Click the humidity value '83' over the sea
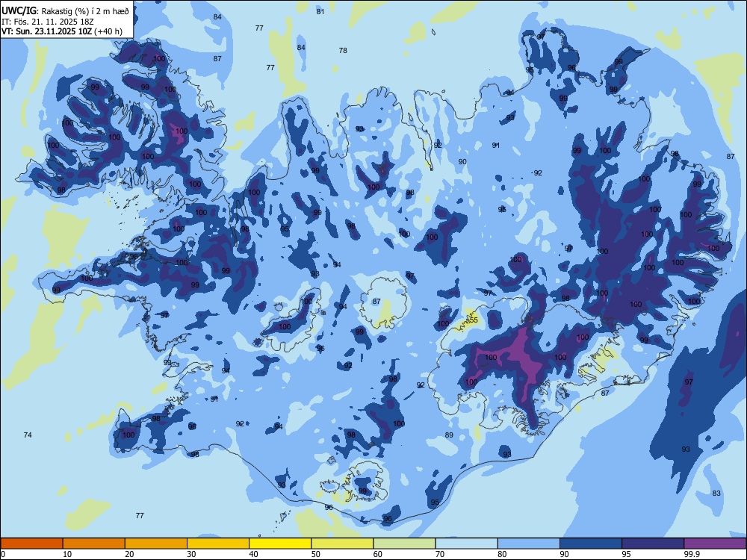747x560 pixels. 716,494
